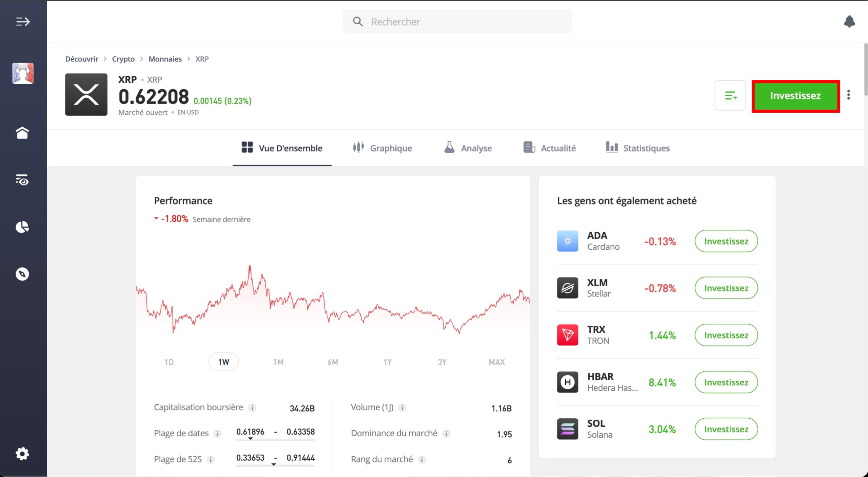
Task: Click the -1.80% weekly performance value
Action: 174,219
